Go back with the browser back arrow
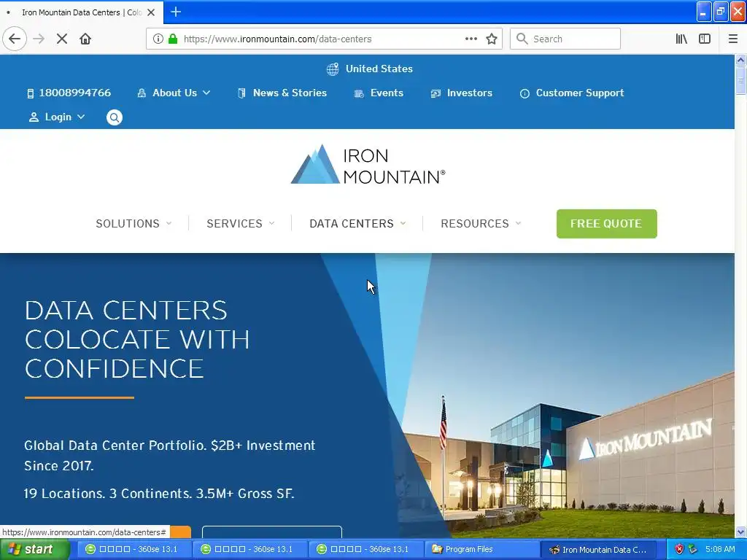 [15, 39]
